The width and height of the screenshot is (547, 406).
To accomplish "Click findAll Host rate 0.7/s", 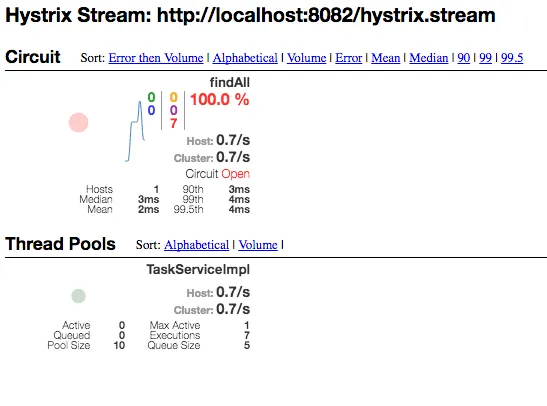I will click(233, 140).
